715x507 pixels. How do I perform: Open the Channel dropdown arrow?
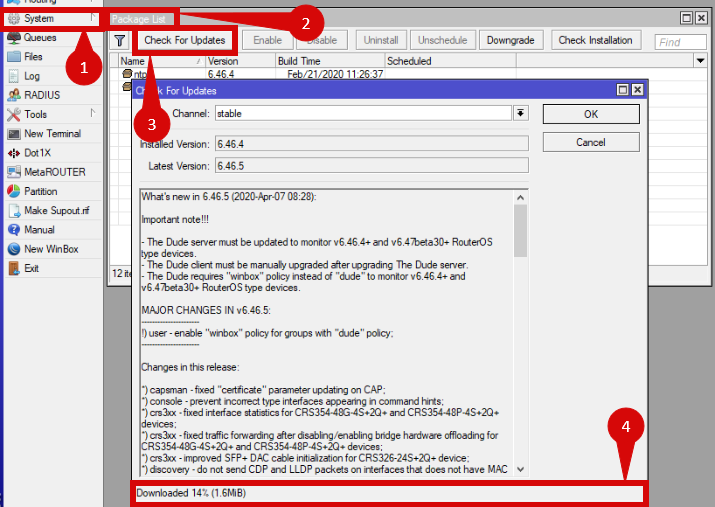(x=520, y=113)
